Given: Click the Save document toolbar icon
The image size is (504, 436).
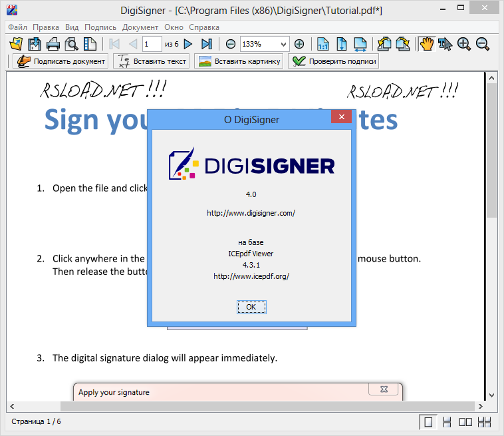Looking at the screenshot, I should (x=35, y=44).
